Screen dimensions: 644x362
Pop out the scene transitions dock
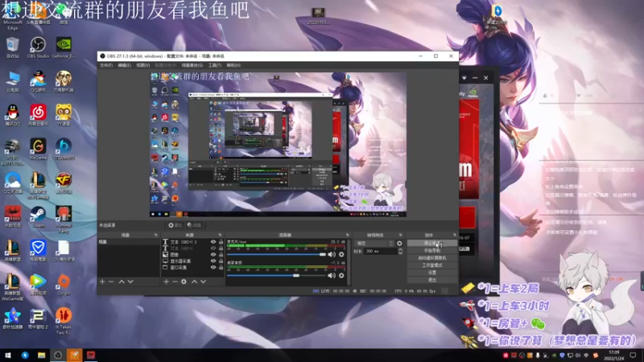[400, 235]
